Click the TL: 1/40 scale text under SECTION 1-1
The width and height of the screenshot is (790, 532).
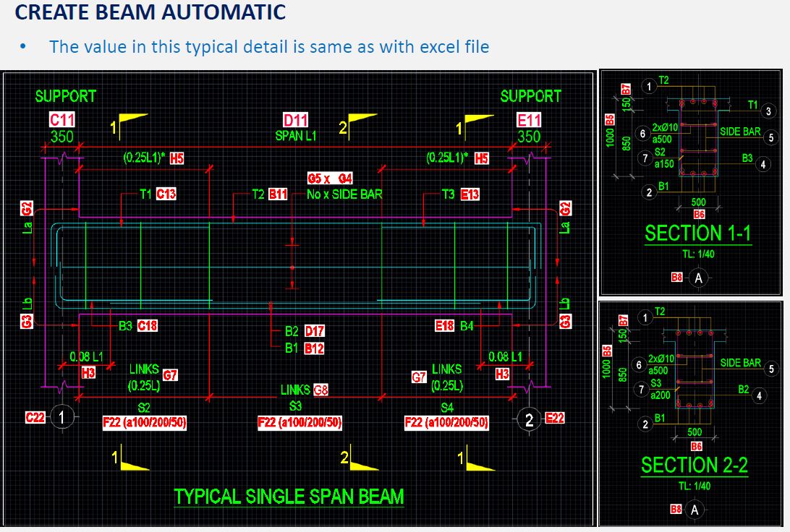pos(698,254)
